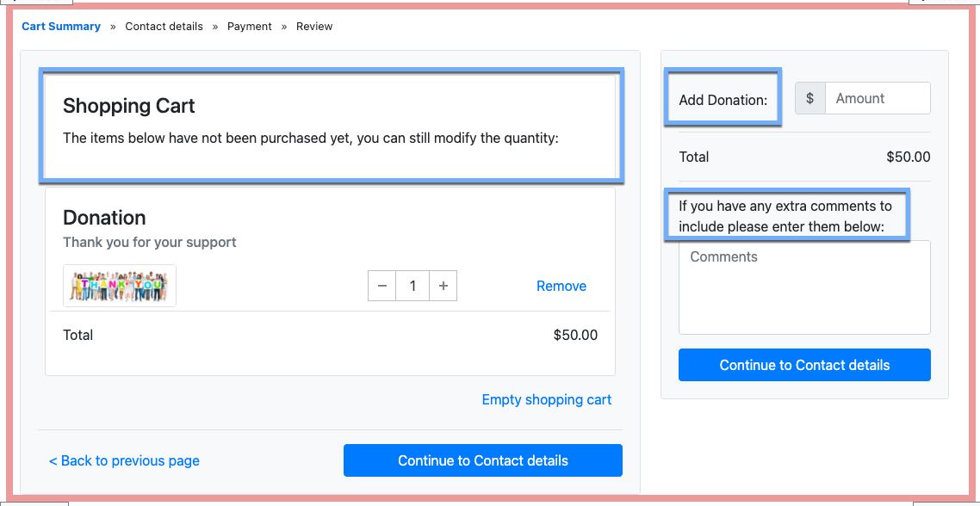Select the Contact details breadcrumb step
980x506 pixels.
tap(164, 27)
